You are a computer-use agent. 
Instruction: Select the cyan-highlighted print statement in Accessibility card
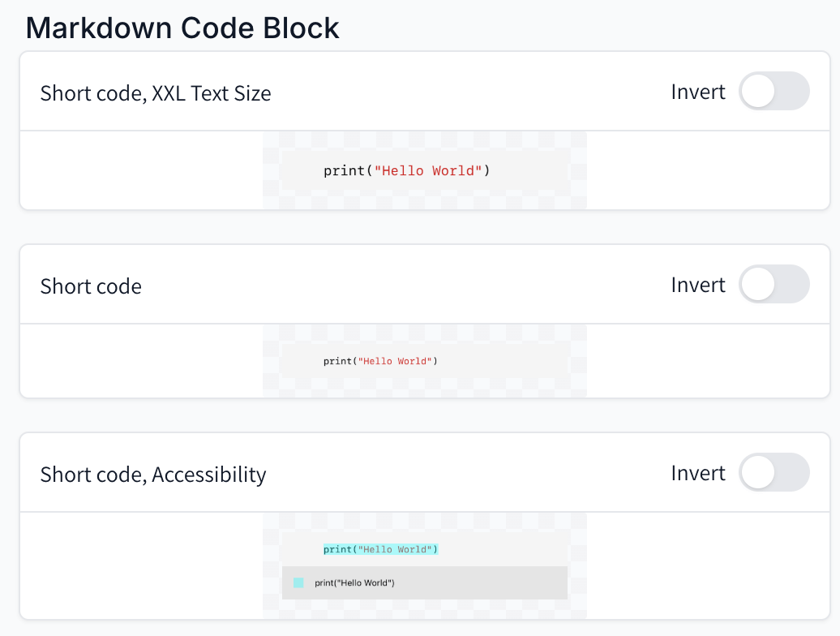(380, 549)
